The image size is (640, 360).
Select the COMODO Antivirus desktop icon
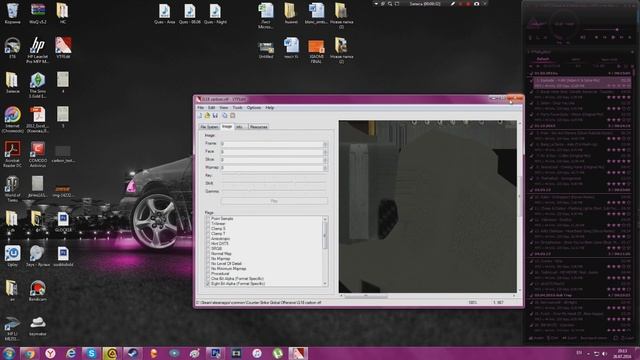[x=38, y=154]
